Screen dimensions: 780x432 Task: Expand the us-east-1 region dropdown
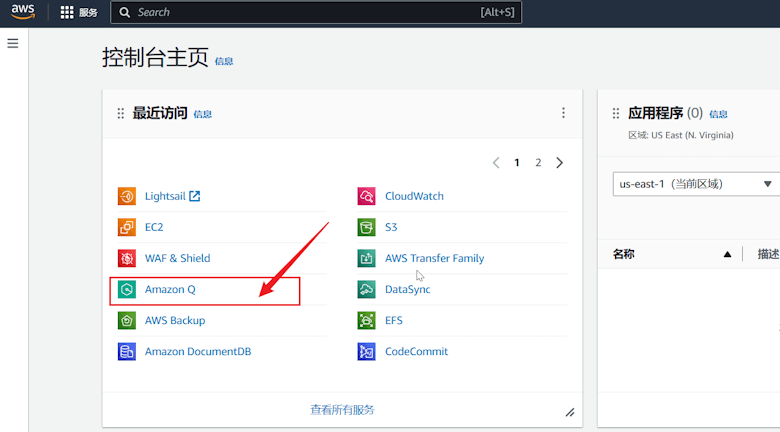pyautogui.click(x=696, y=184)
